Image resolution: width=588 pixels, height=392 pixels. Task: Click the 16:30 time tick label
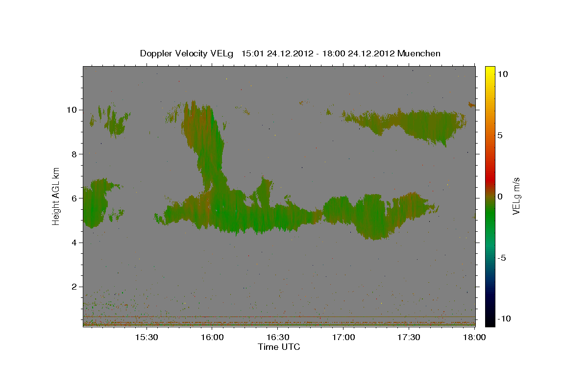(x=278, y=337)
